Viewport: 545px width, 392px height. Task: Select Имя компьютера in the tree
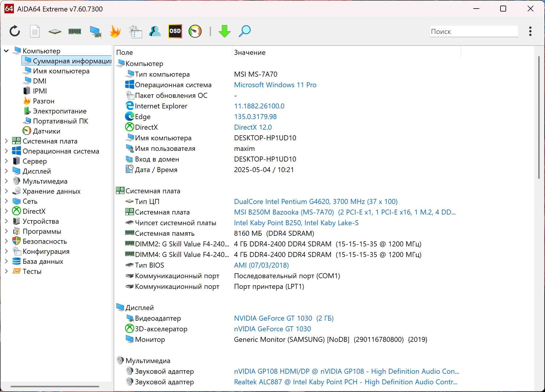pyautogui.click(x=61, y=71)
